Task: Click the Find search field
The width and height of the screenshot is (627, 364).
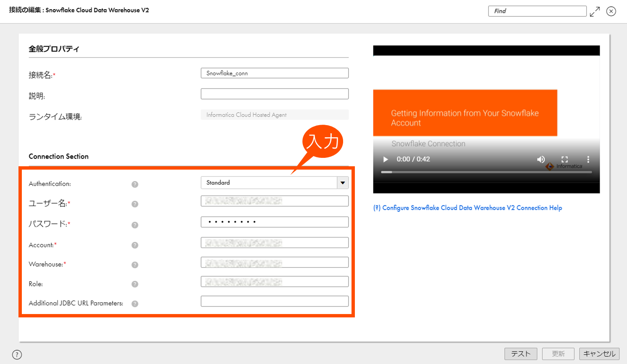Action: (537, 11)
